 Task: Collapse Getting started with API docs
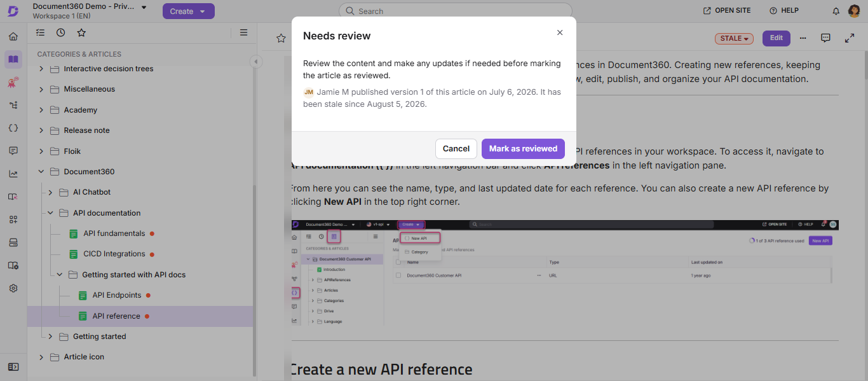[x=60, y=275]
